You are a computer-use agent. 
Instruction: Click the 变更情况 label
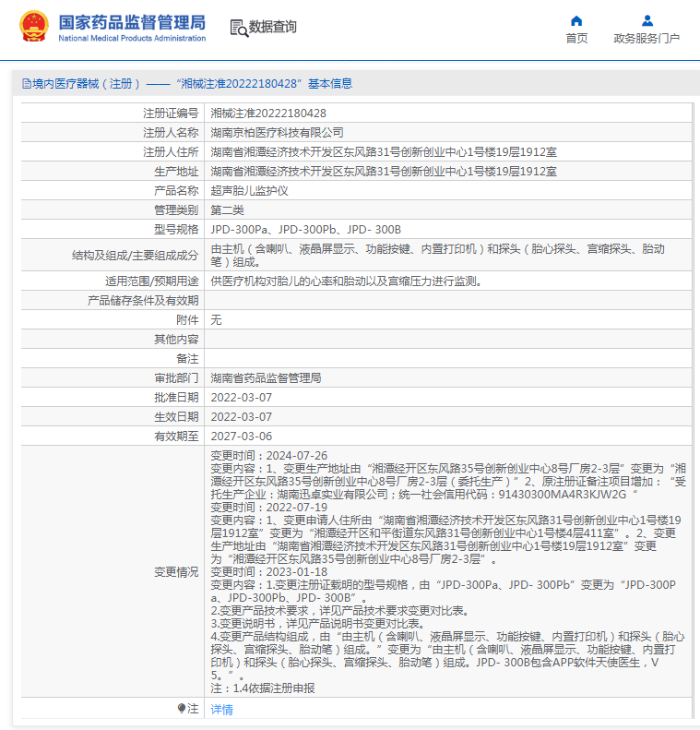click(x=176, y=572)
